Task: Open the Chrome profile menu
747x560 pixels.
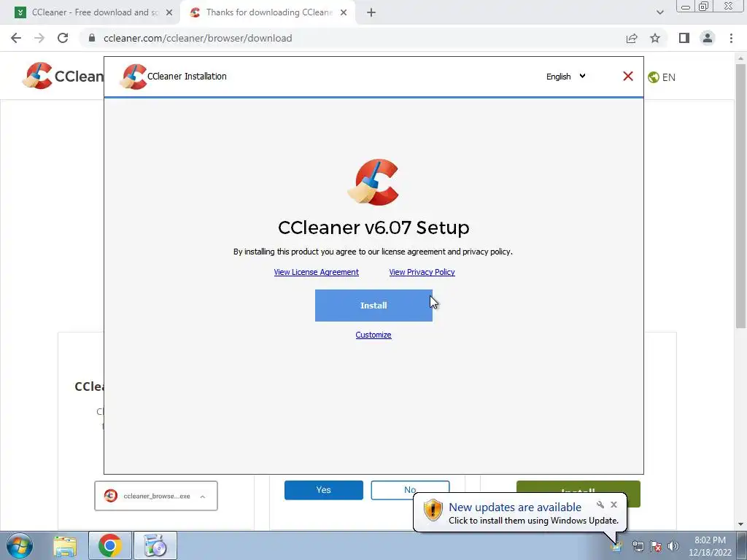Action: pyautogui.click(x=708, y=38)
